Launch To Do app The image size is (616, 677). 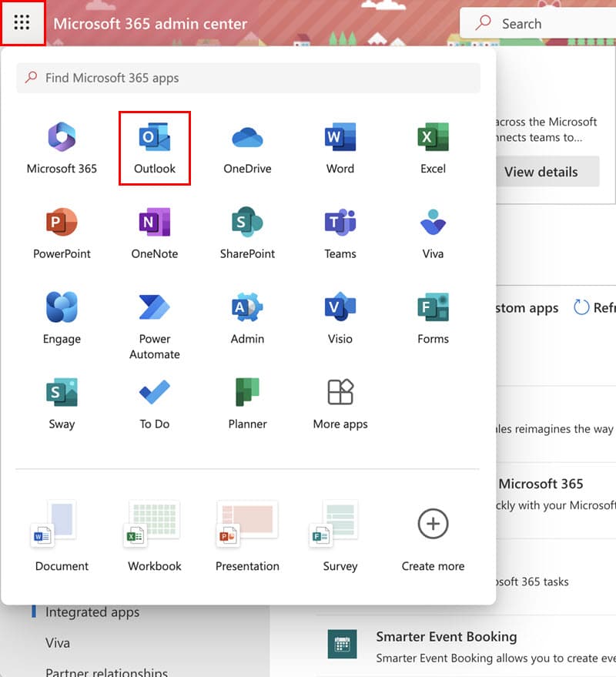(x=155, y=404)
